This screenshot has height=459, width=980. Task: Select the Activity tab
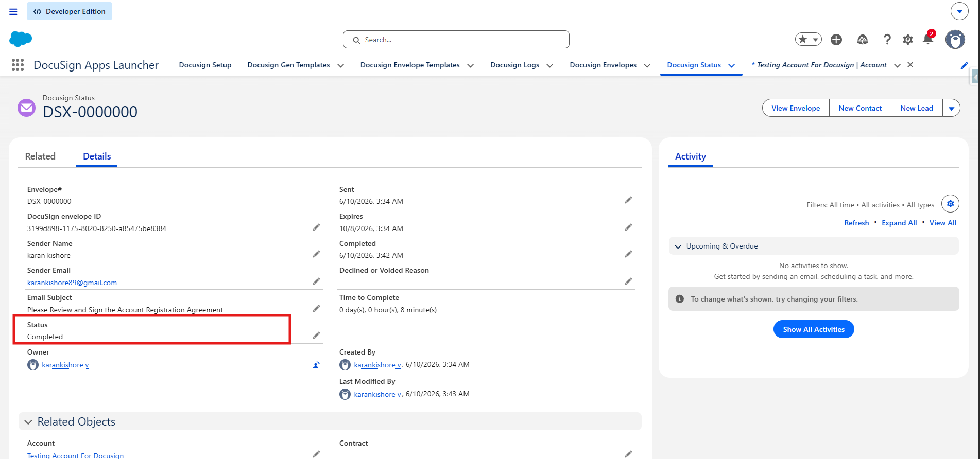click(x=690, y=156)
